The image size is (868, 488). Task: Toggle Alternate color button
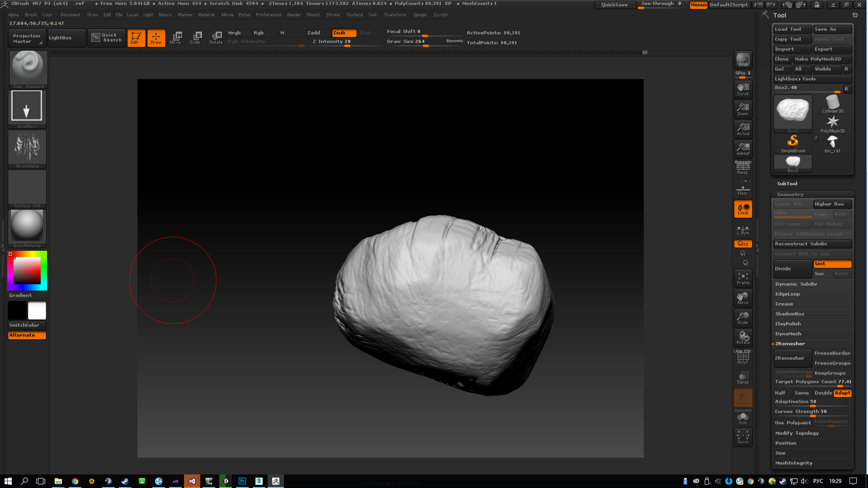27,335
